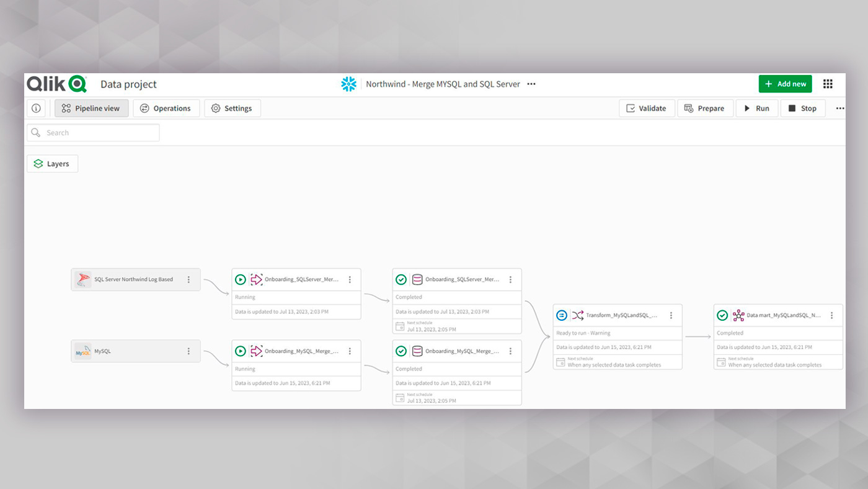
Task: Open more options on MySQL source card
Action: tap(189, 351)
